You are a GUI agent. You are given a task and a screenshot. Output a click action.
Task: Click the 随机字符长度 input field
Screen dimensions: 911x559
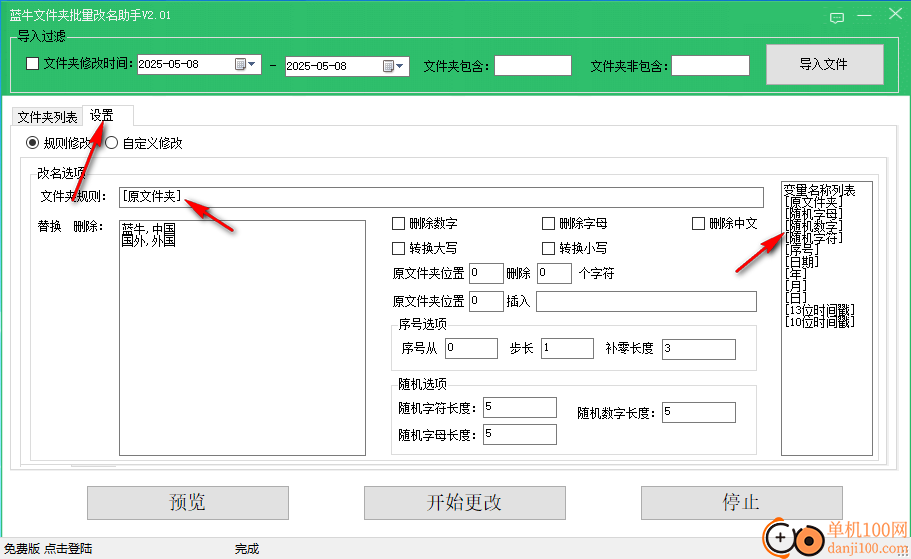pyautogui.click(x=519, y=407)
